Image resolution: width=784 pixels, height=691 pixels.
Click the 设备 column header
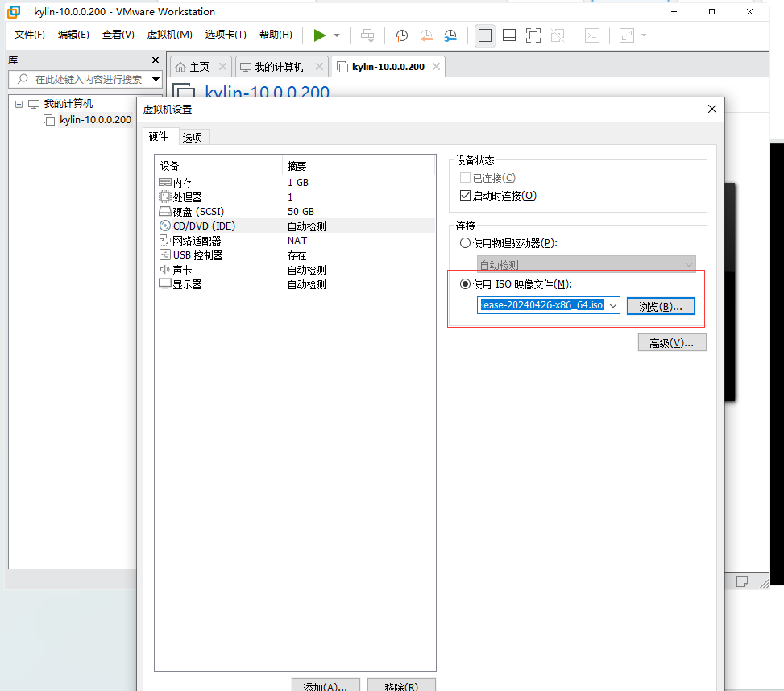point(218,166)
